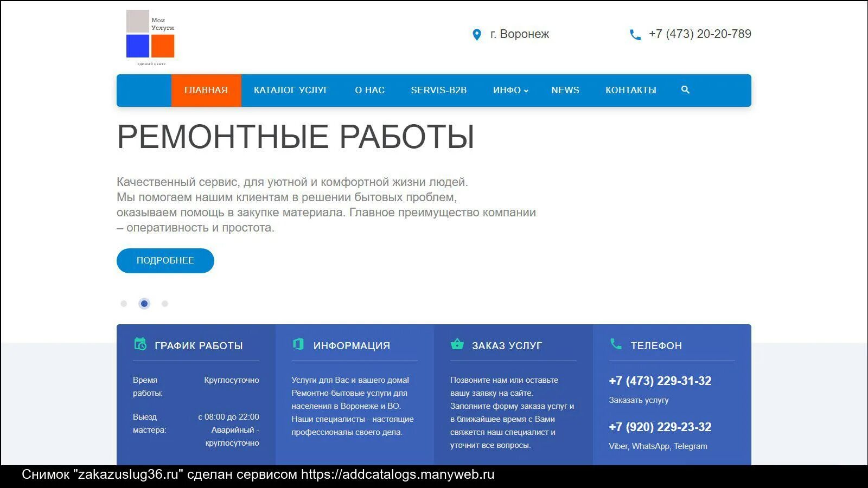Viewport: 868px width, 488px height.
Task: Click the basket icon beside Заказ услуг
Action: (x=457, y=344)
